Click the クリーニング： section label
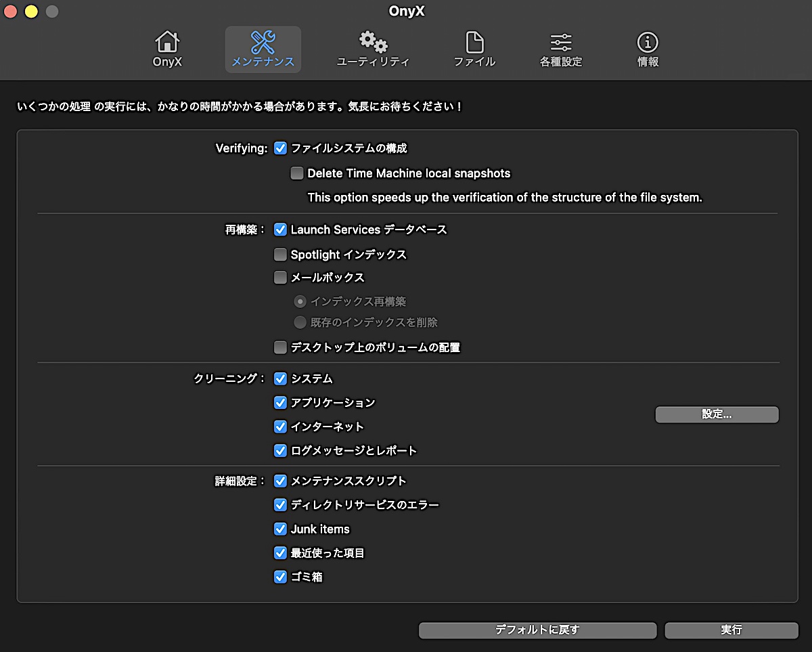Screen dimensions: 812x652 pyautogui.click(x=230, y=378)
